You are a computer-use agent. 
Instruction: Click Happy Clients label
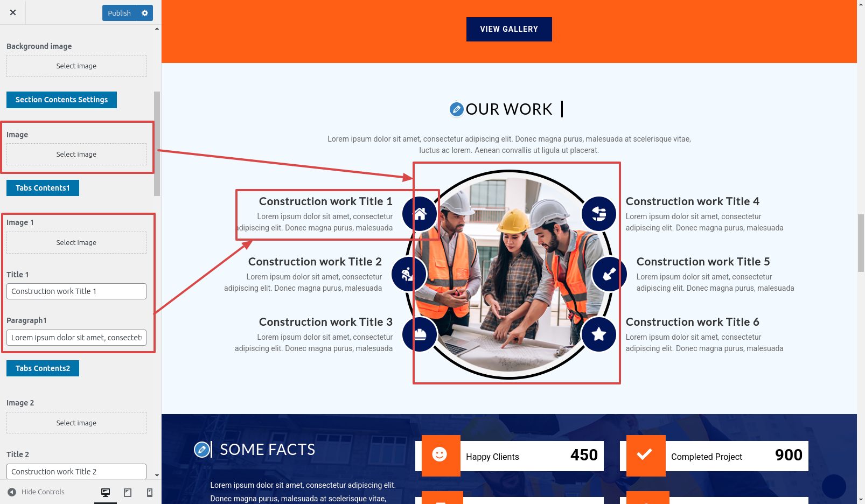coord(492,457)
